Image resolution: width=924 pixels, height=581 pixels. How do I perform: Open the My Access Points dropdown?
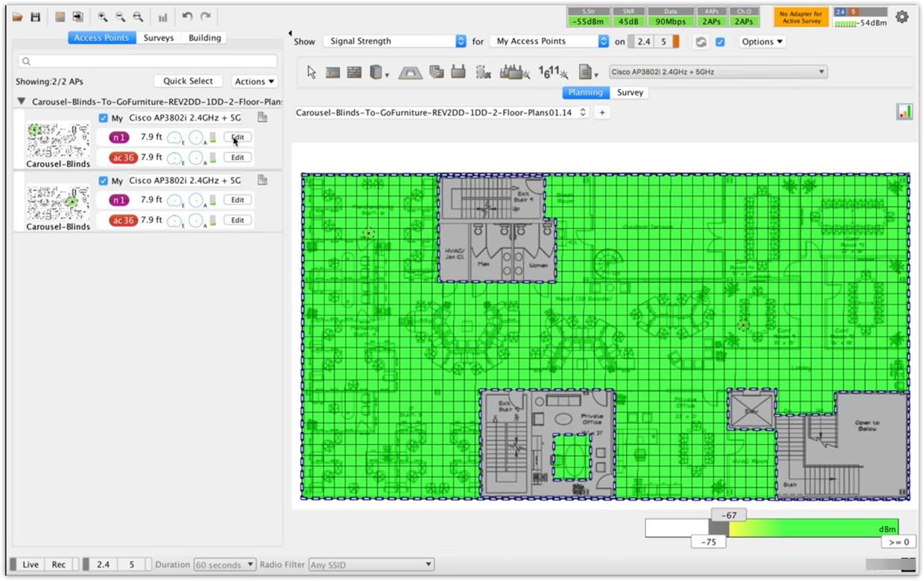click(x=550, y=42)
